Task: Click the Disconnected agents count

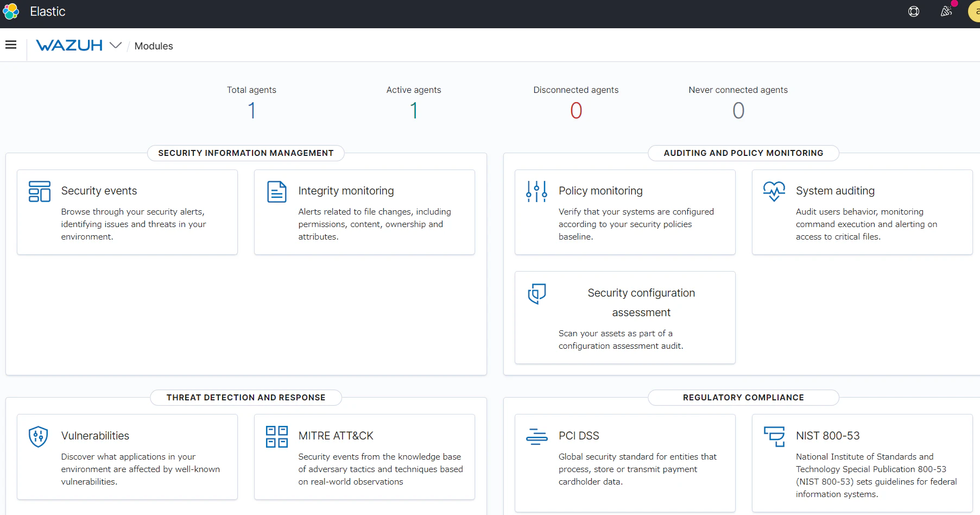Action: coord(576,111)
